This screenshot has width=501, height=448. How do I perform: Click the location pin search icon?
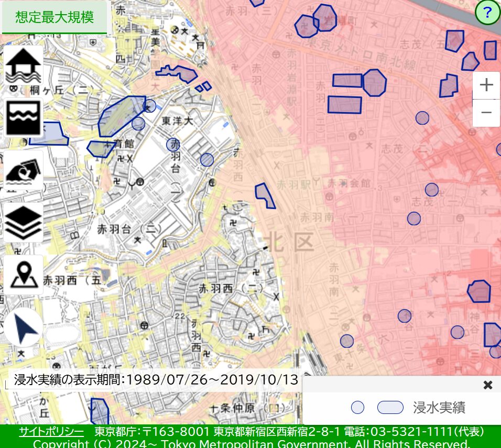pyautogui.click(x=24, y=275)
